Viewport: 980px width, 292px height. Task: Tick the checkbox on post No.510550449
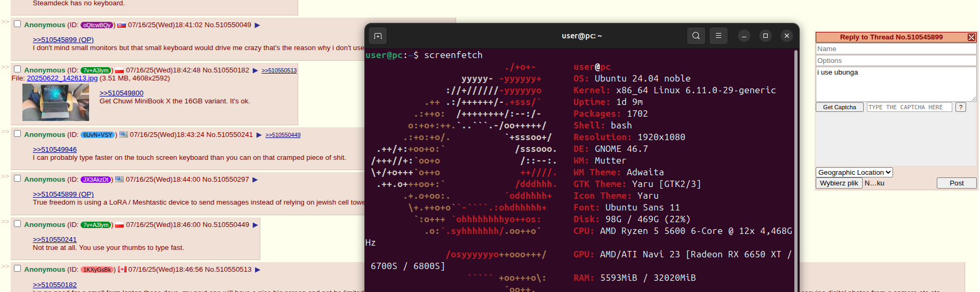(x=17, y=224)
